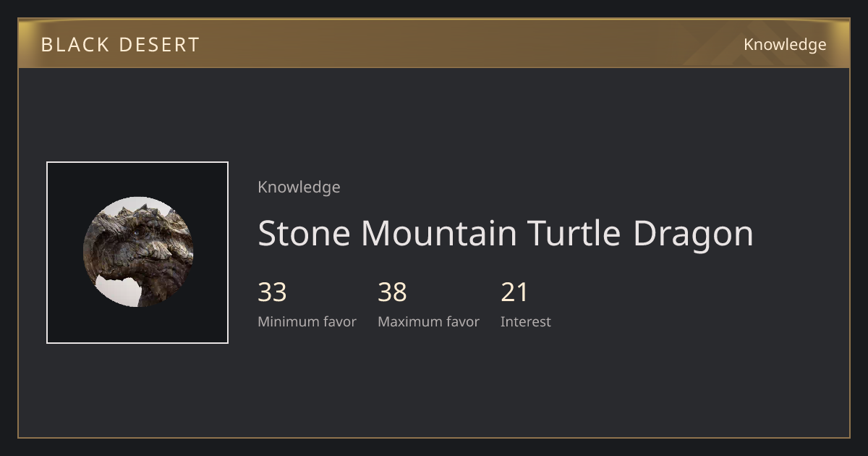
Task: Click the white-bordered image frame
Action: click(x=137, y=253)
